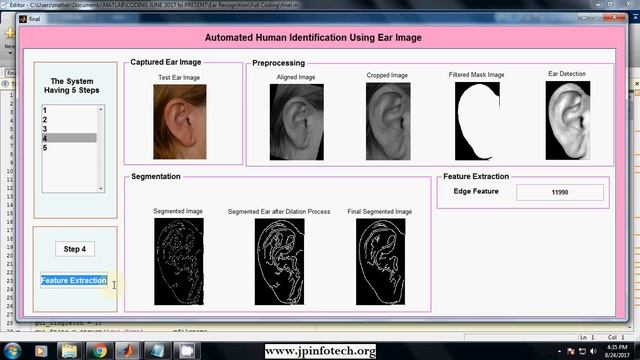
Task: Select step 5 in the steps list
Action: tap(69, 148)
